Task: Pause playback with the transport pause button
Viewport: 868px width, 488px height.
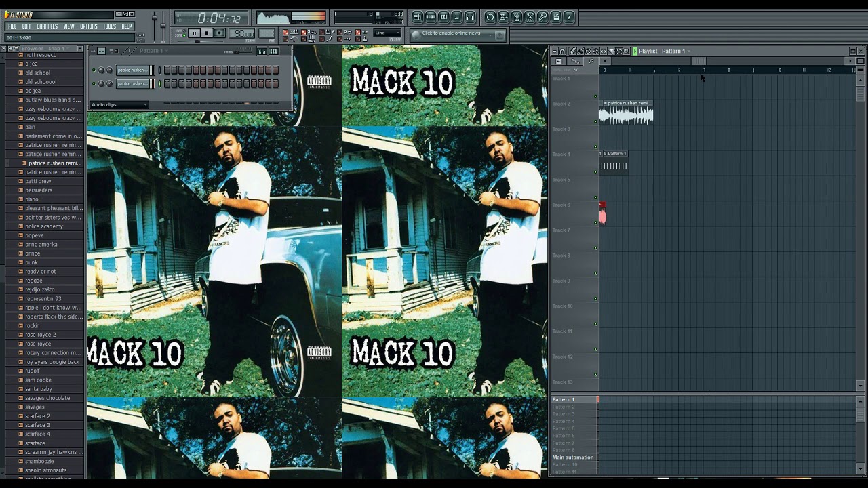Action: (195, 33)
